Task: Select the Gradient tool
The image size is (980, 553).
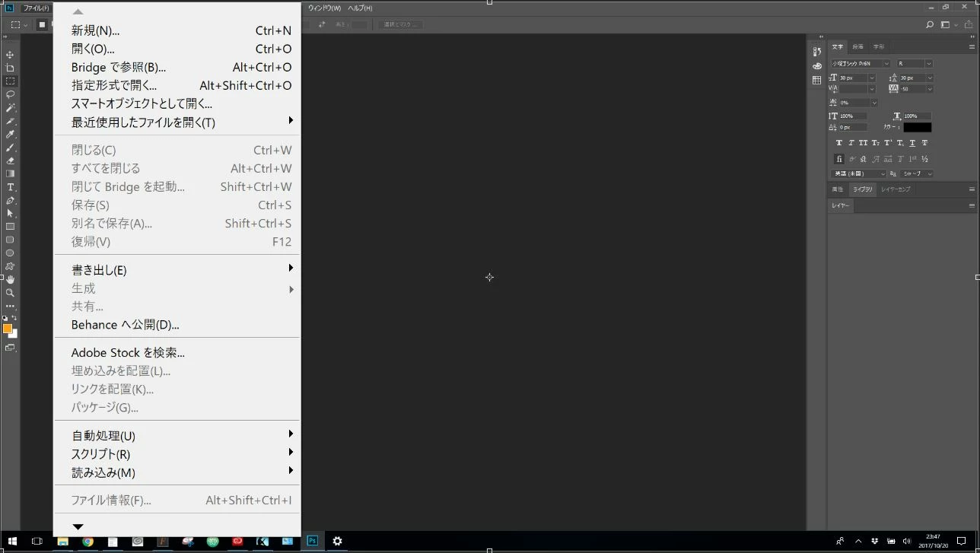Action: coord(10,173)
